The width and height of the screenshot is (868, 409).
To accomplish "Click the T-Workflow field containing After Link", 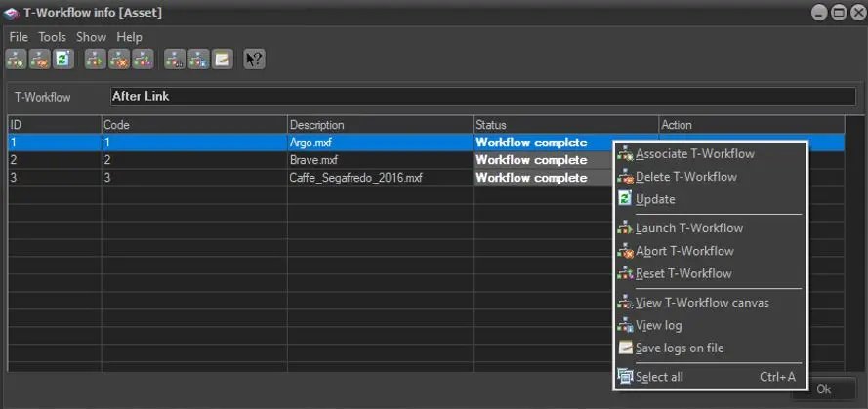I will [x=481, y=97].
